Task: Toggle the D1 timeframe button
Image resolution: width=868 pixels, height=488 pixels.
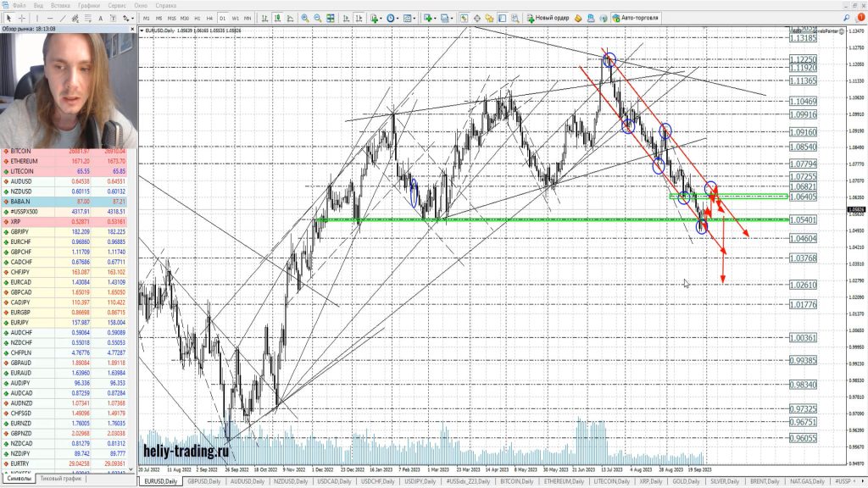Action: [x=222, y=18]
